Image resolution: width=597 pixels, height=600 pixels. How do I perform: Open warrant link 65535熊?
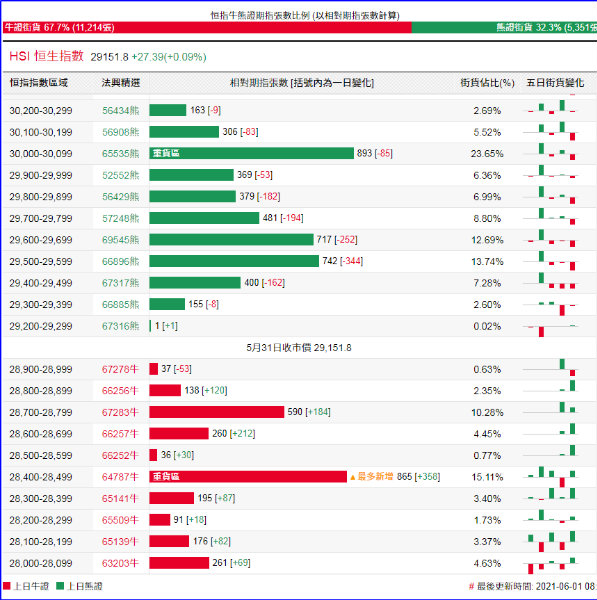[x=121, y=153]
